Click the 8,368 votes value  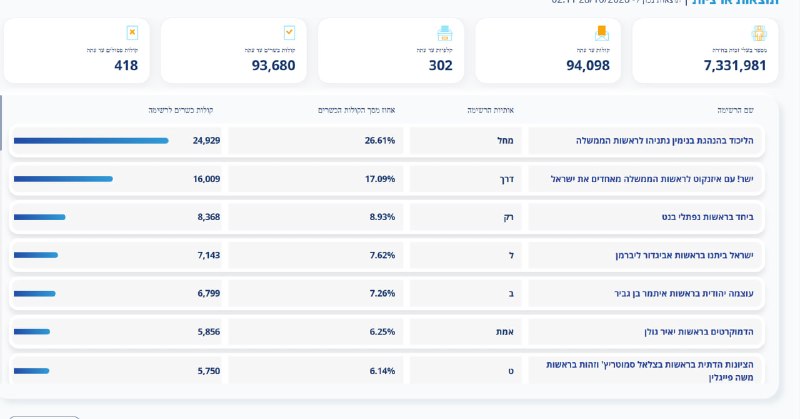[209, 217]
